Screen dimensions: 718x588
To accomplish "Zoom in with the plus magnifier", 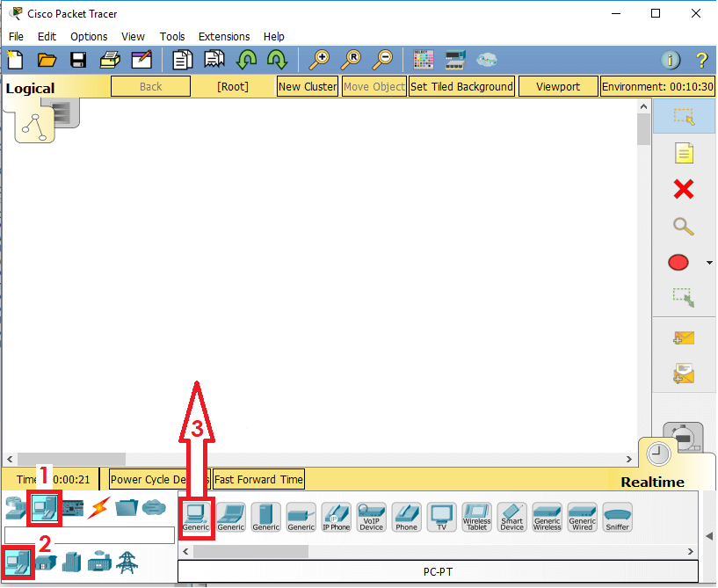I will point(319,60).
